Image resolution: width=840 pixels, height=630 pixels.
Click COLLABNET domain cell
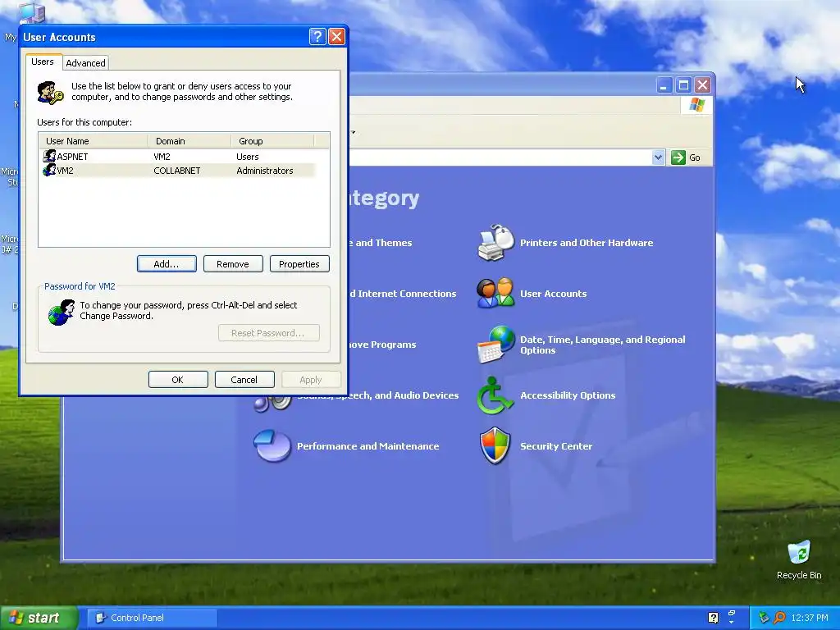click(177, 171)
